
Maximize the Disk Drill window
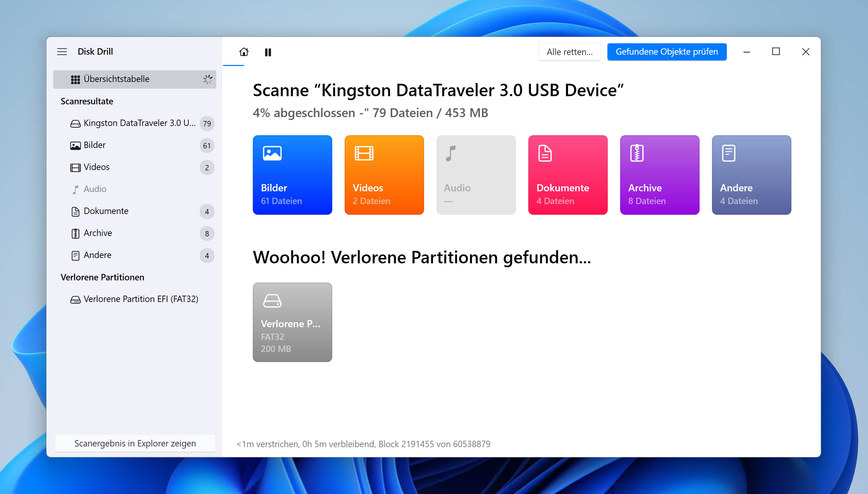(x=776, y=52)
